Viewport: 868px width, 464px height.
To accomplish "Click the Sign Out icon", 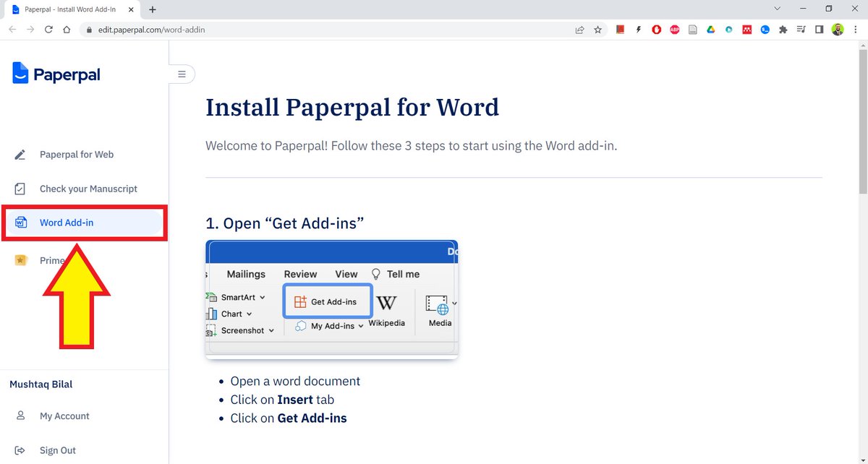I will pos(20,450).
